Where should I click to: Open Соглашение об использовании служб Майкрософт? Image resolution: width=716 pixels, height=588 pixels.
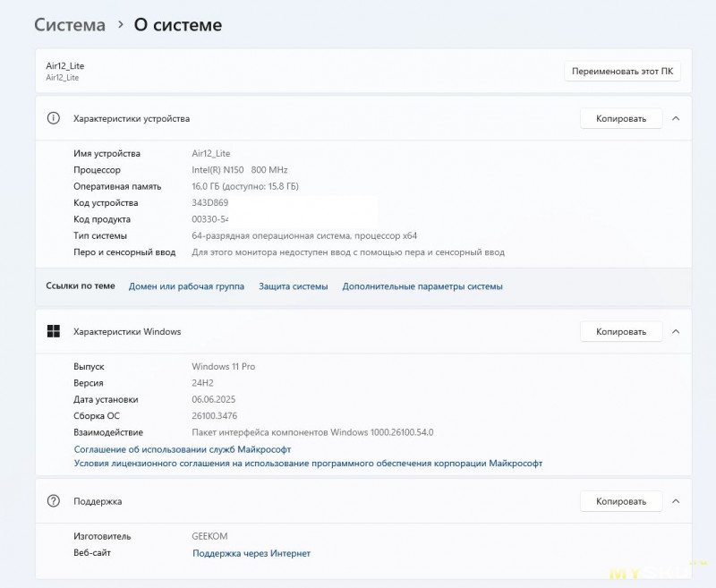pos(183,449)
